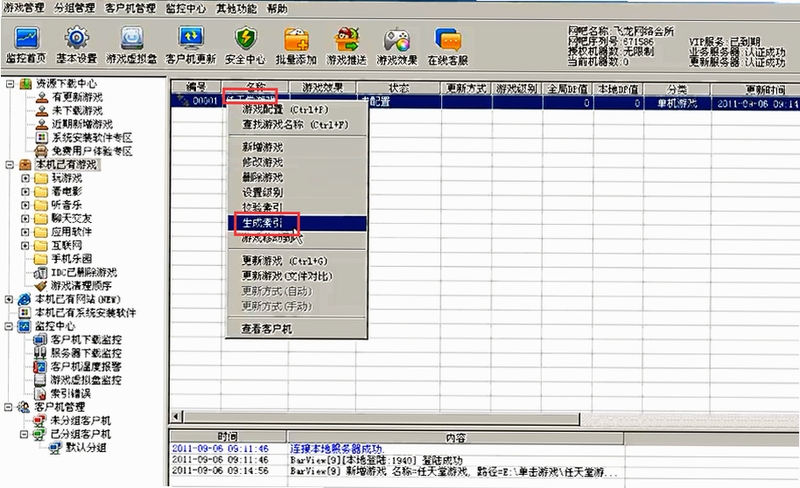The image size is (800, 488).
Task: Sort by the 状态 column header
Action: [398, 88]
